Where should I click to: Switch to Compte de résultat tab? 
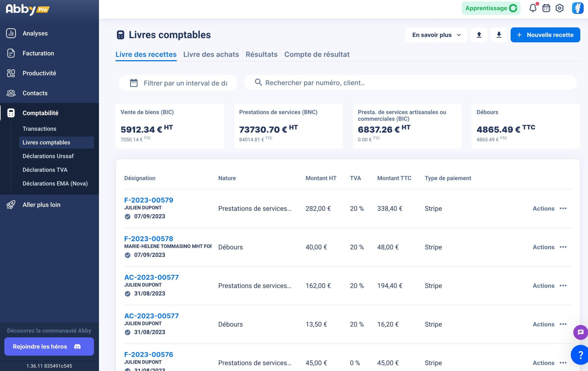coord(317,54)
